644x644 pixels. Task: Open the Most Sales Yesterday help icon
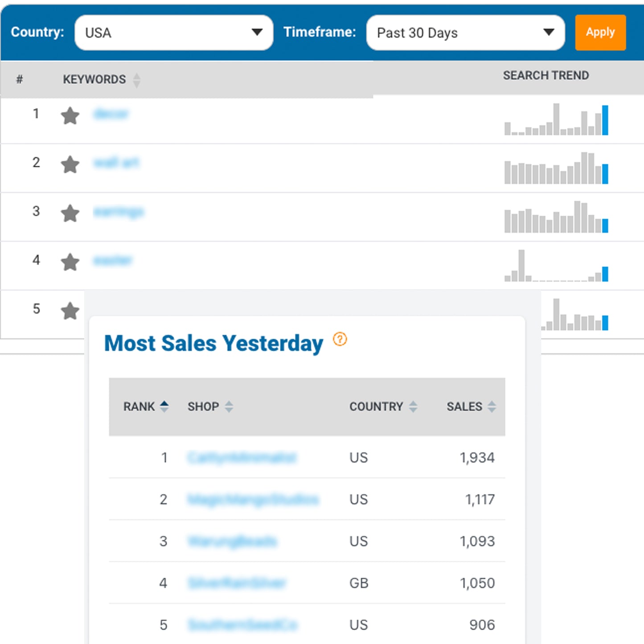[x=340, y=340]
